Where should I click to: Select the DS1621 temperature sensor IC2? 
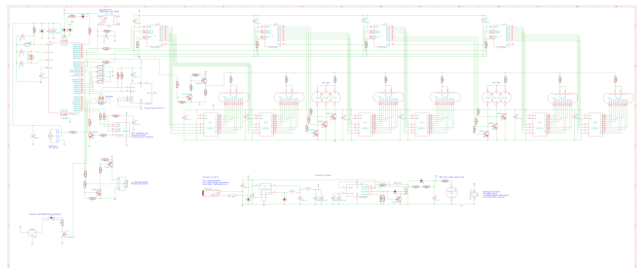tap(141, 93)
